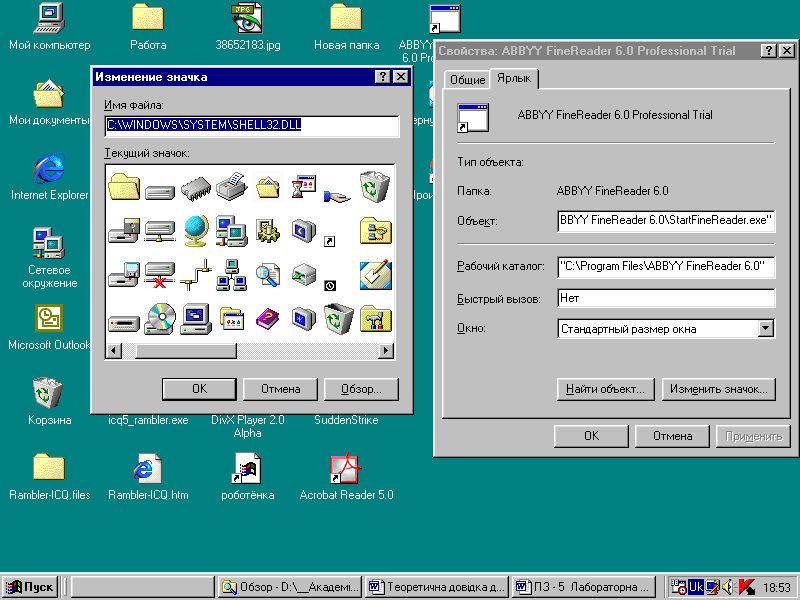This screenshot has height=600, width=800.
Task: Select the CD-ROM disc drive icon
Action: [x=160, y=319]
